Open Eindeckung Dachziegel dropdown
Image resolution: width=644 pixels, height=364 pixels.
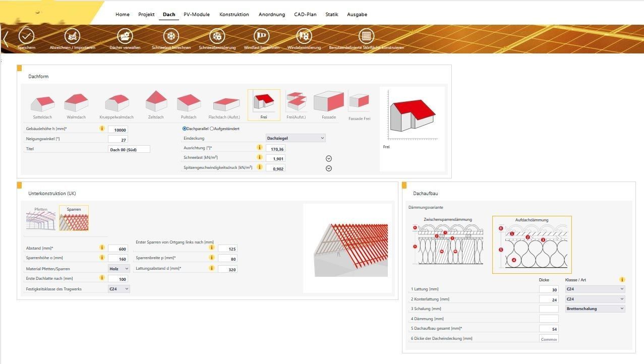[296, 138]
